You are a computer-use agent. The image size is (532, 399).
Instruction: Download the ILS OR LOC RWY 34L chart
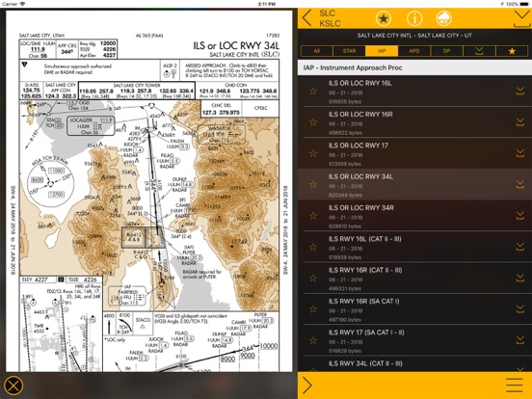520,185
